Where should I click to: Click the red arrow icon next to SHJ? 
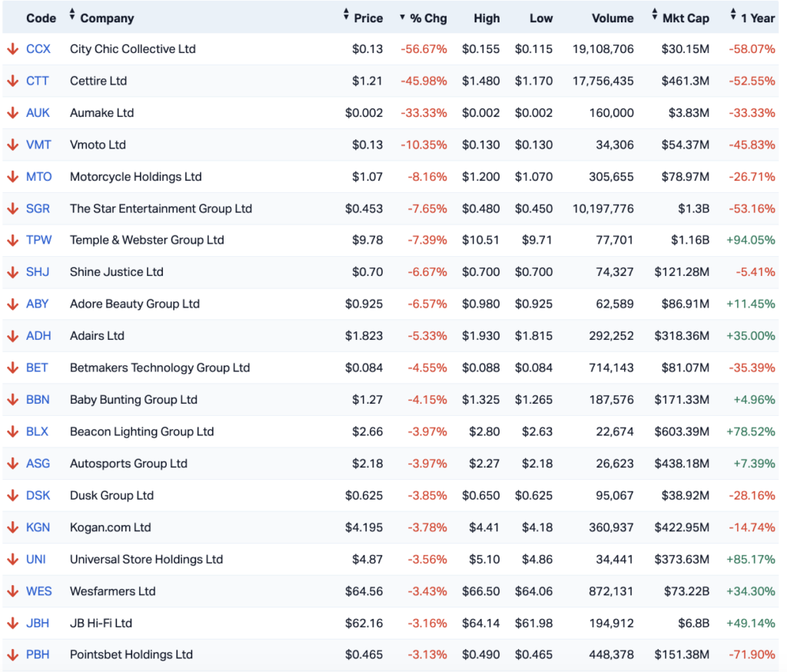coord(12,272)
